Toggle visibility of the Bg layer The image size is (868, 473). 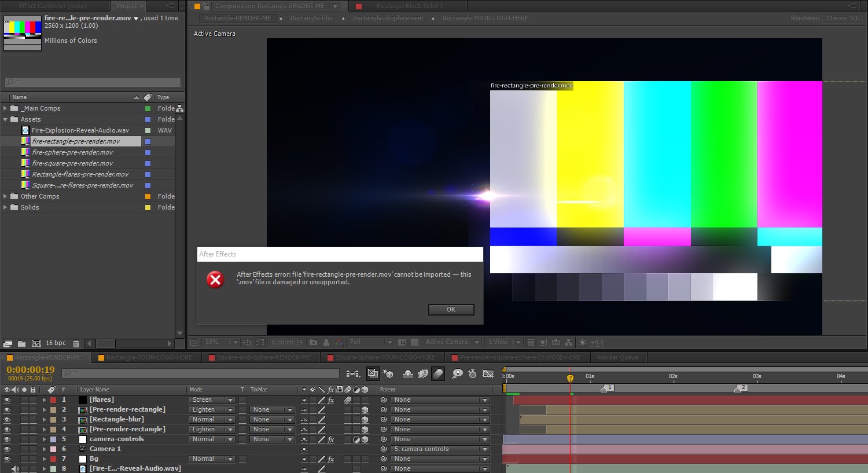coord(7,459)
